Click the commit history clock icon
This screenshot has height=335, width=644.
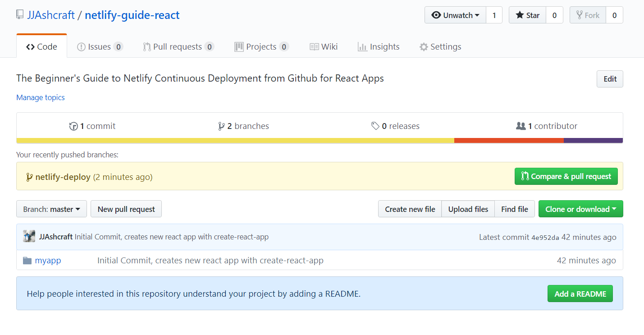point(73,126)
